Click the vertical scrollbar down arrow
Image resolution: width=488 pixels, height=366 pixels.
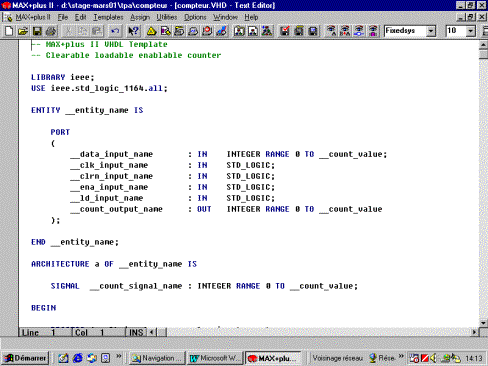click(483, 323)
